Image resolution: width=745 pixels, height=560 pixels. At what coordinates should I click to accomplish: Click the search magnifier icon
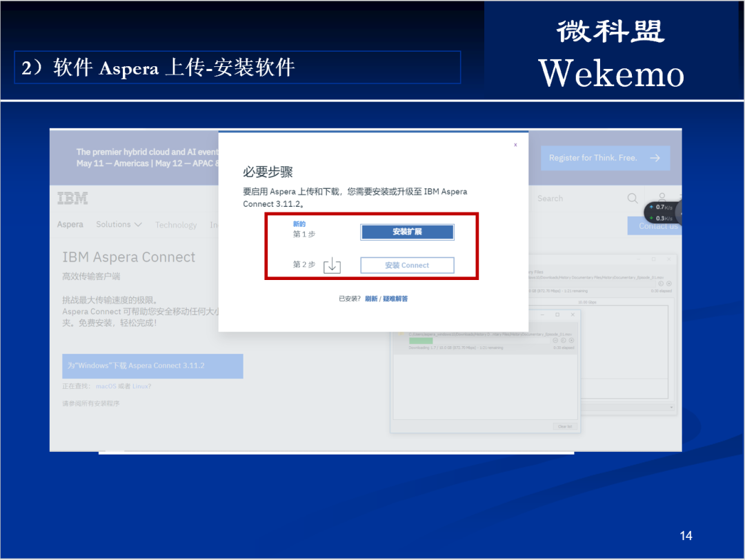(x=633, y=198)
